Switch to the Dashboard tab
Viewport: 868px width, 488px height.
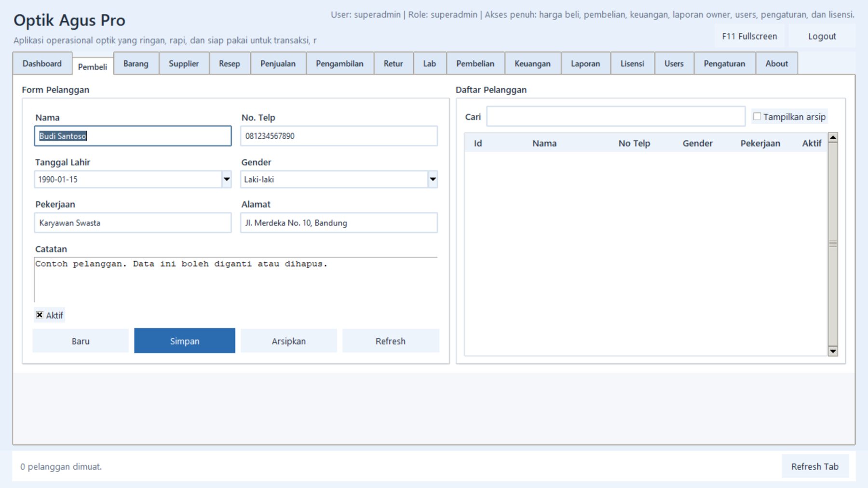click(x=42, y=64)
